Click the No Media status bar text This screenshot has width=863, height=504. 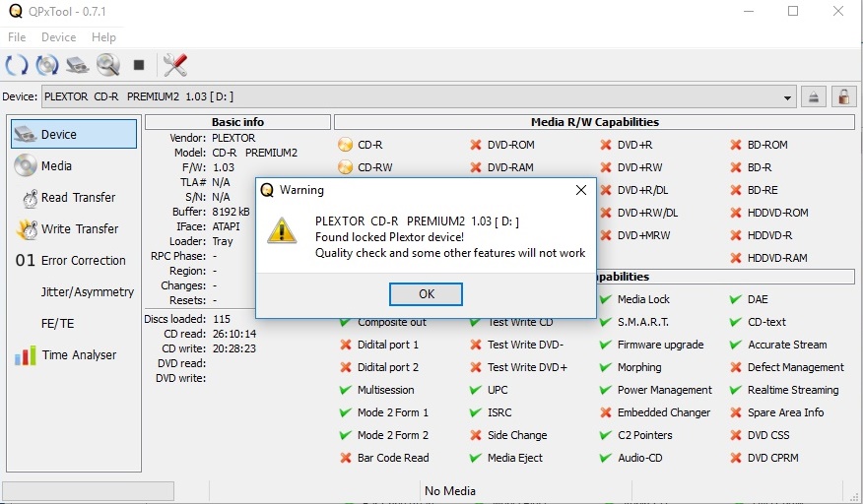click(x=449, y=491)
